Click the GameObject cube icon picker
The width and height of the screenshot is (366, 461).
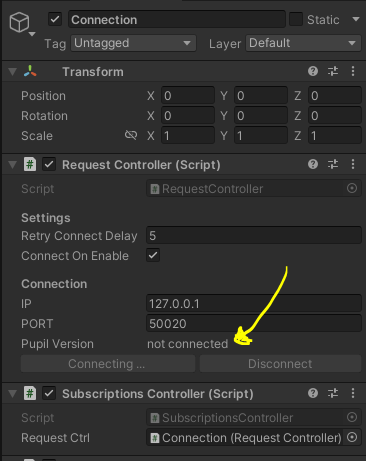19,22
